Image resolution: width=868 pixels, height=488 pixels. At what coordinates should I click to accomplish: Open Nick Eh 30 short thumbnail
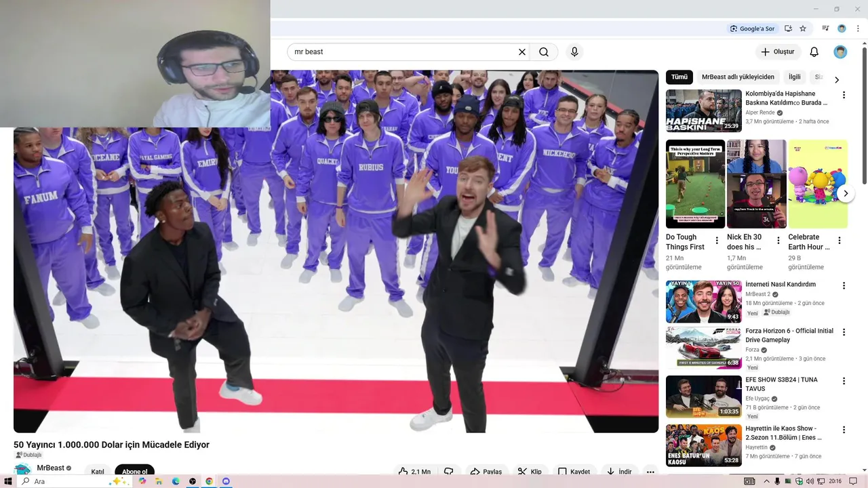point(756,184)
